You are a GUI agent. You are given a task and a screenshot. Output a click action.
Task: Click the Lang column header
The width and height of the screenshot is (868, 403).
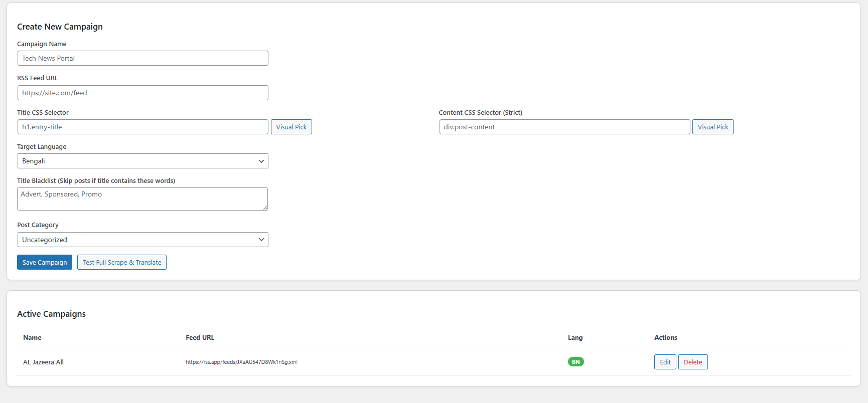pyautogui.click(x=575, y=337)
